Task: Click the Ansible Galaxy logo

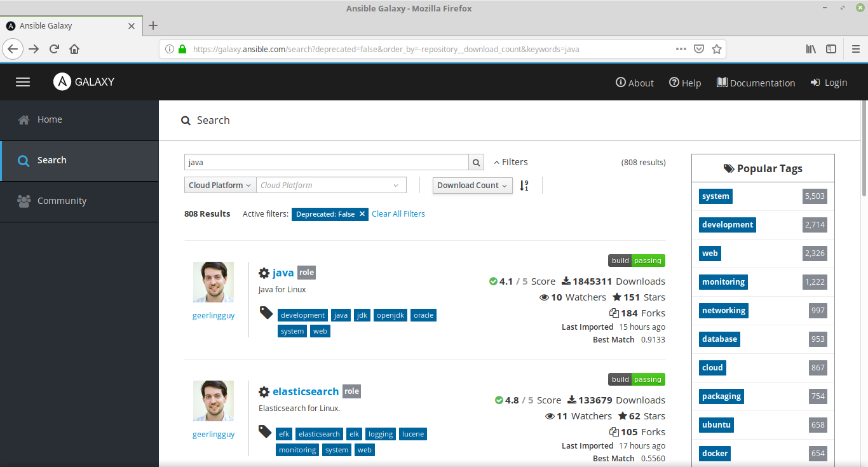Action: click(x=84, y=82)
